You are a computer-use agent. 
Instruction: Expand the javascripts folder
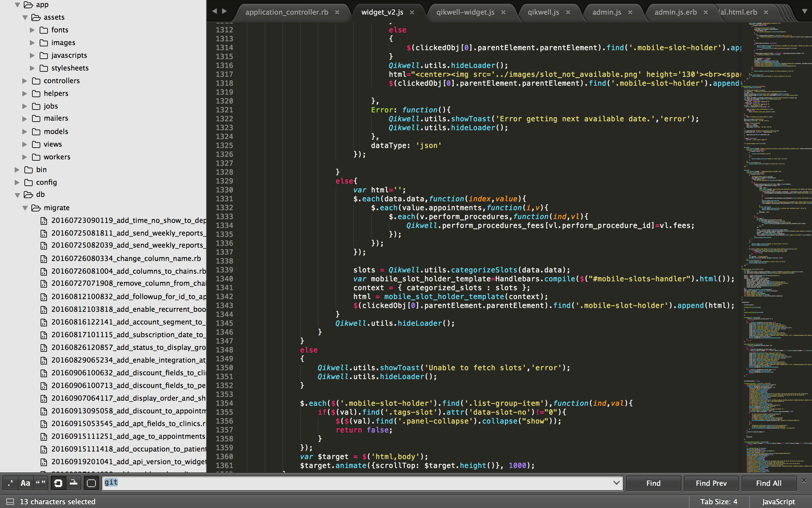(x=32, y=56)
